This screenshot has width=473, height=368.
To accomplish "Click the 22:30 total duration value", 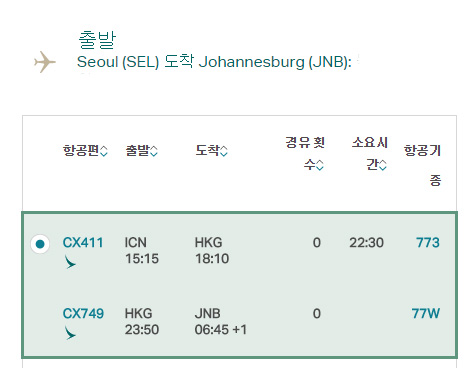I will point(366,242).
